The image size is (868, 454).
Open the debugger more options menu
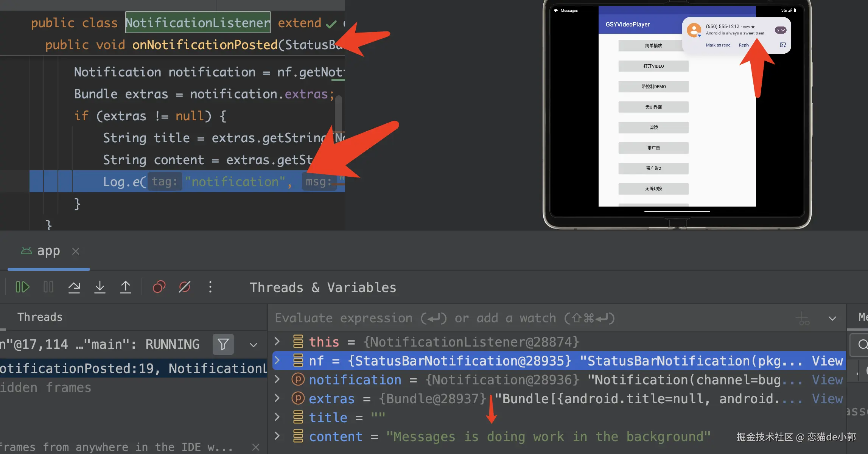tap(210, 287)
